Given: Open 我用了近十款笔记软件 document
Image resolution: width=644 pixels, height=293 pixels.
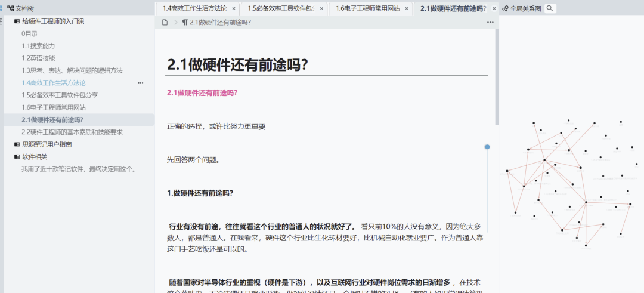Looking at the screenshot, I should [80, 169].
